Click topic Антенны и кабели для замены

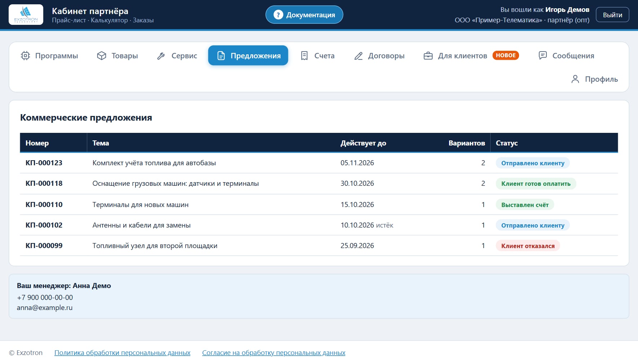point(142,225)
